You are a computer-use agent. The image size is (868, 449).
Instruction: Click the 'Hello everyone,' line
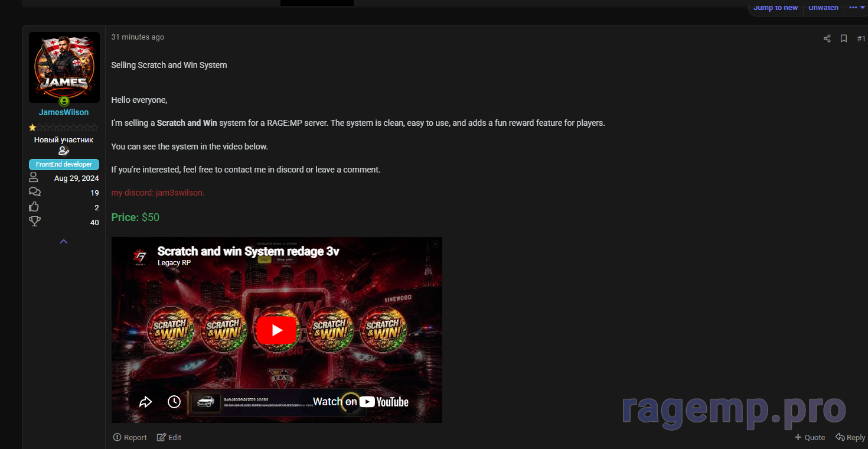click(x=139, y=100)
